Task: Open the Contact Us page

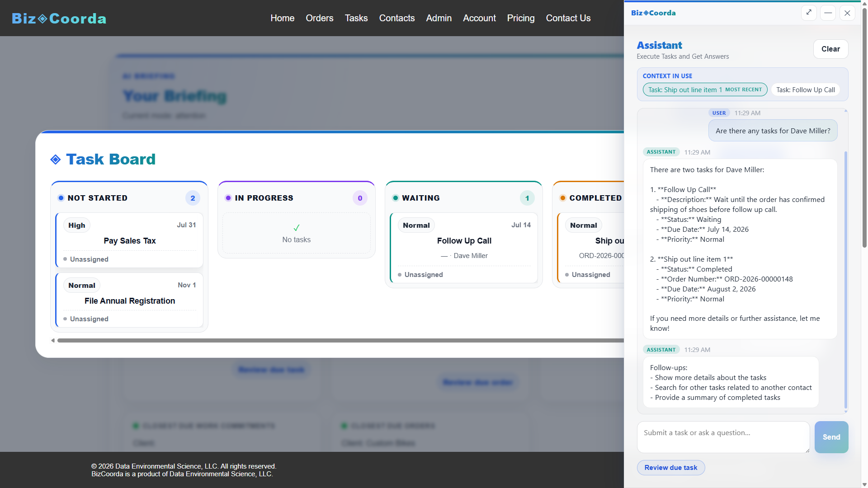Action: click(x=568, y=18)
